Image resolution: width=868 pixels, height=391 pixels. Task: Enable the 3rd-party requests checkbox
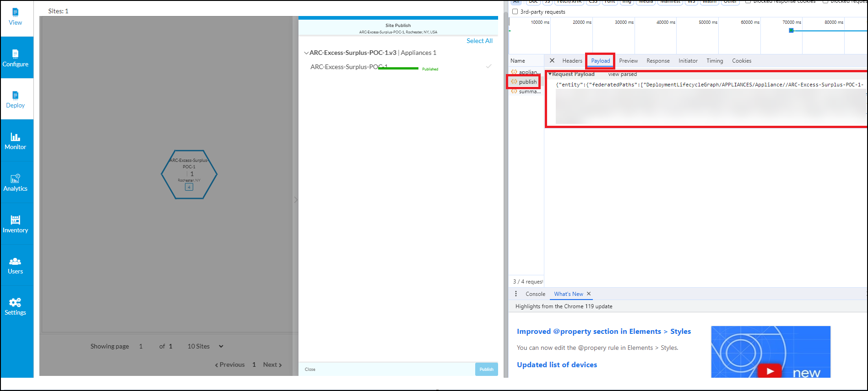coord(515,12)
